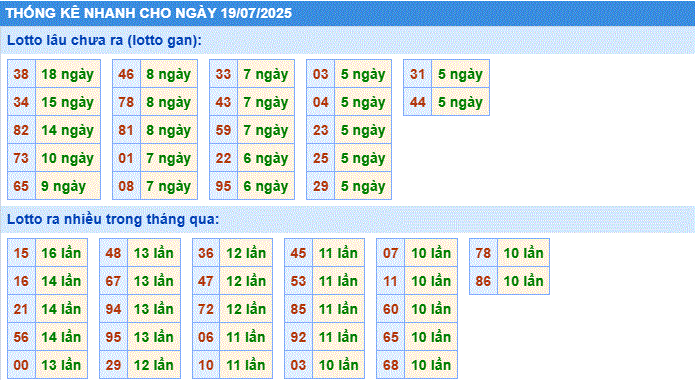Click the "15 ngày" value cell
This screenshot has height=380, width=695.
(68, 102)
